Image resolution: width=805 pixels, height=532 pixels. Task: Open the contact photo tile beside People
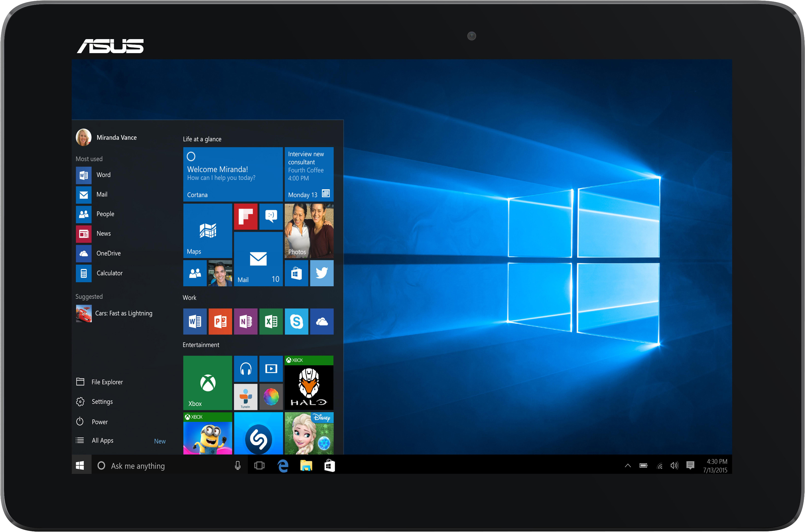[x=220, y=273]
